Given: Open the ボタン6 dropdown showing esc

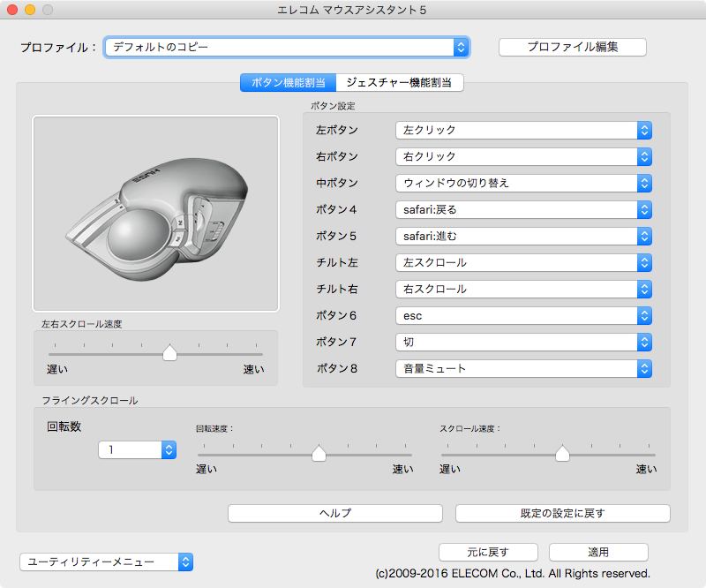Looking at the screenshot, I should [523, 316].
